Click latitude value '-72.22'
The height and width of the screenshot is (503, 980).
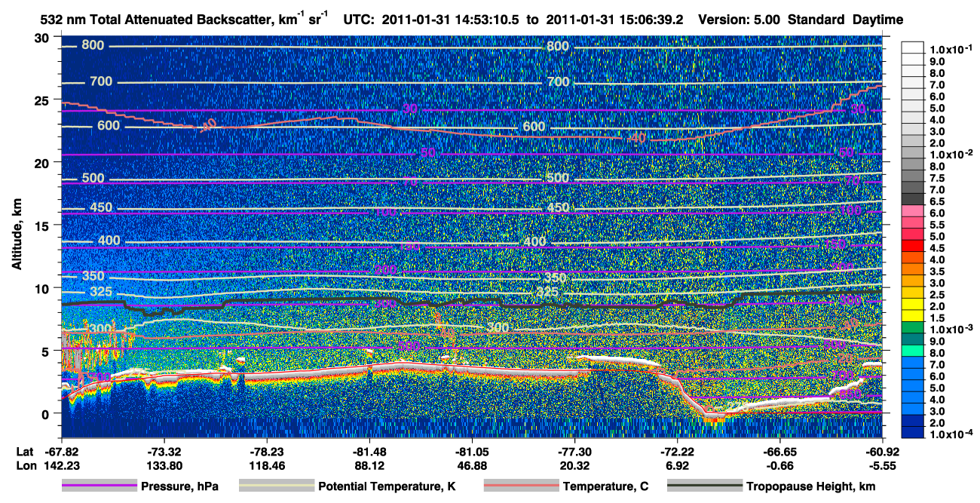[676, 451]
